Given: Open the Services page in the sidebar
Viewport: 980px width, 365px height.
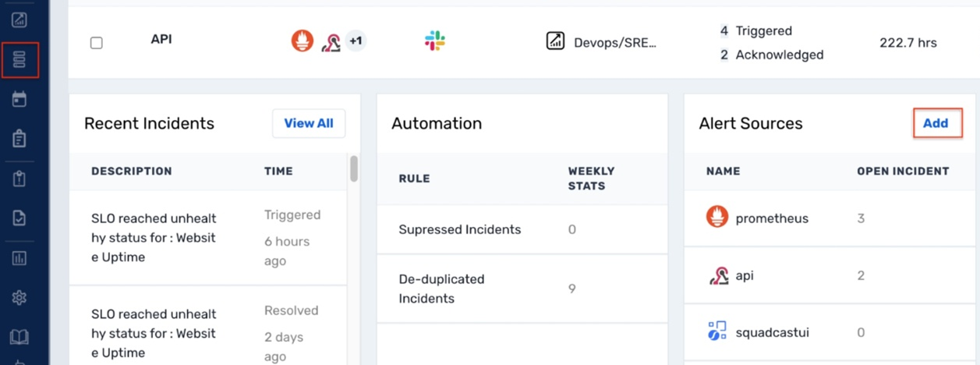Looking at the screenshot, I should point(19,59).
